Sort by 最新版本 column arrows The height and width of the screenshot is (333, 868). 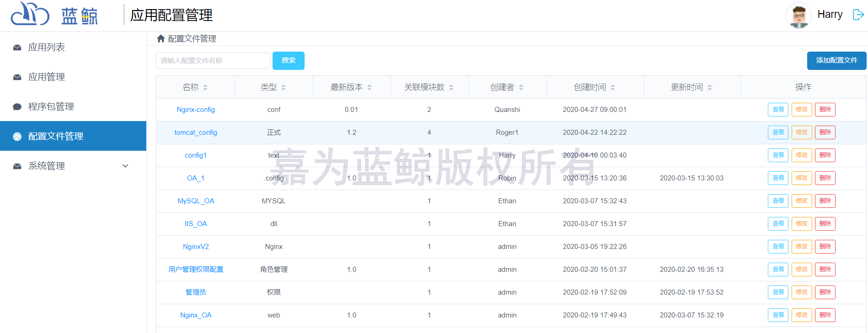coord(370,87)
